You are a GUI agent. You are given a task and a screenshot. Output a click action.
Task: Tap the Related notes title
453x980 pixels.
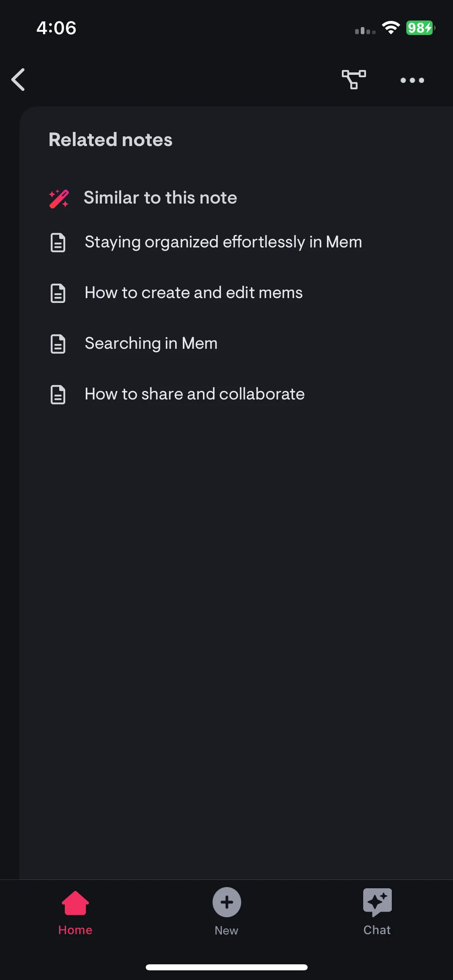110,140
